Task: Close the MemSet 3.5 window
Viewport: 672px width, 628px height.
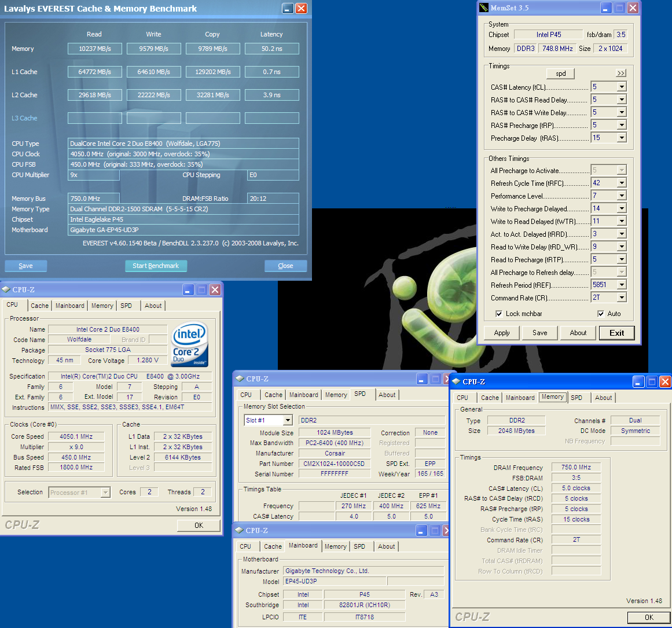Action: (x=633, y=8)
